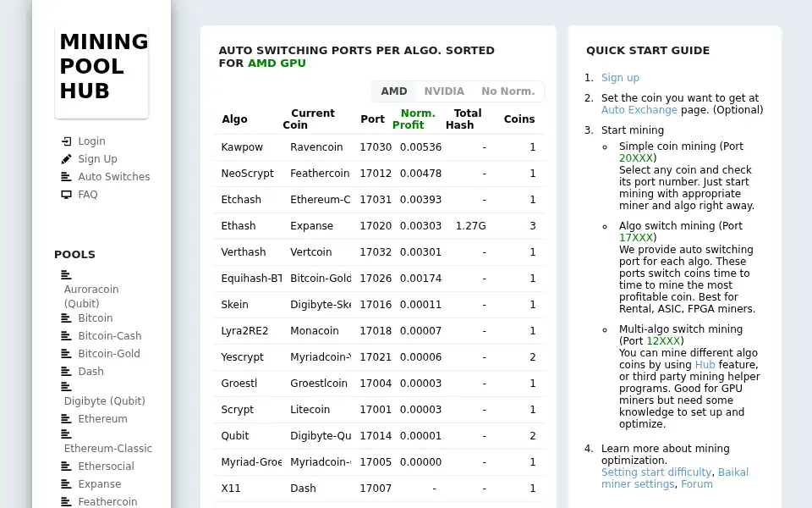Click the Vertcoin current coin cell

pos(310,252)
